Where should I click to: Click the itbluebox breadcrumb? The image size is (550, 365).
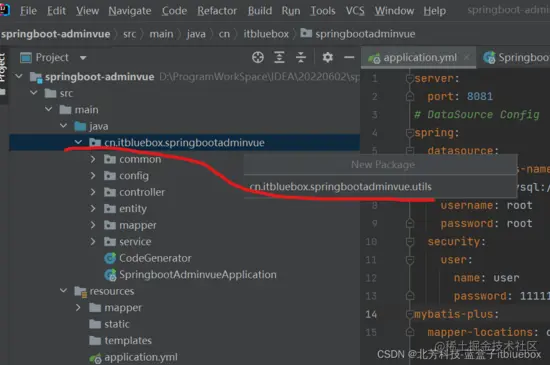coord(266,34)
